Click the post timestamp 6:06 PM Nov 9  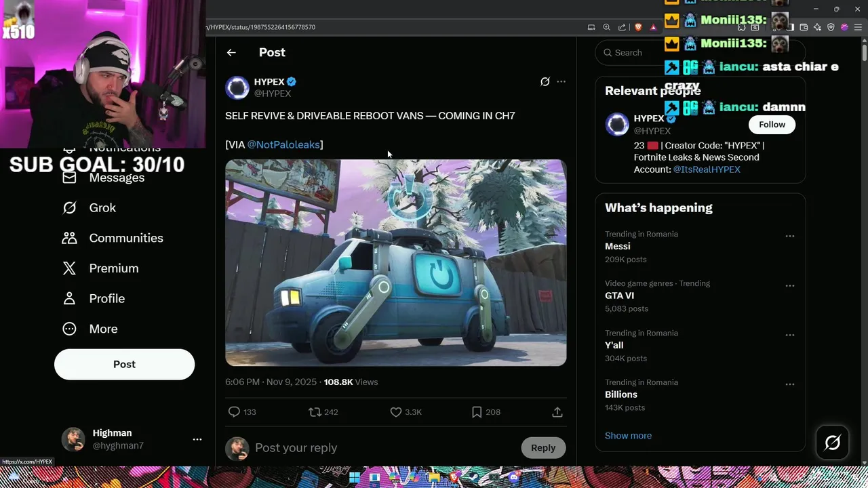point(271,382)
